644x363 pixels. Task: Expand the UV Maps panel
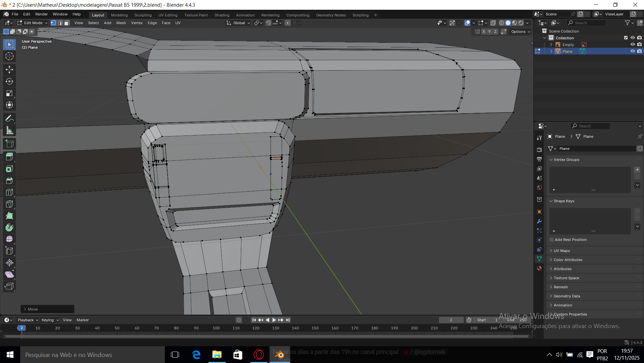[x=562, y=251]
